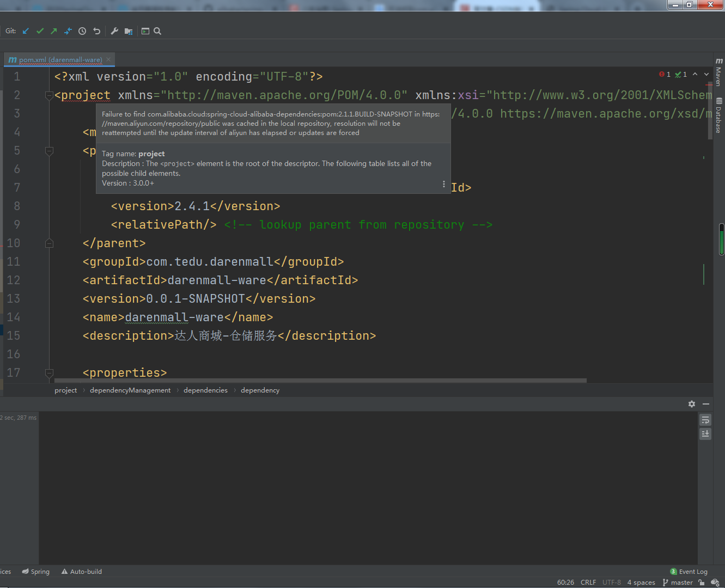This screenshot has height=588, width=725.
Task: Toggle scroll-to-end in the output panel
Action: point(705,433)
